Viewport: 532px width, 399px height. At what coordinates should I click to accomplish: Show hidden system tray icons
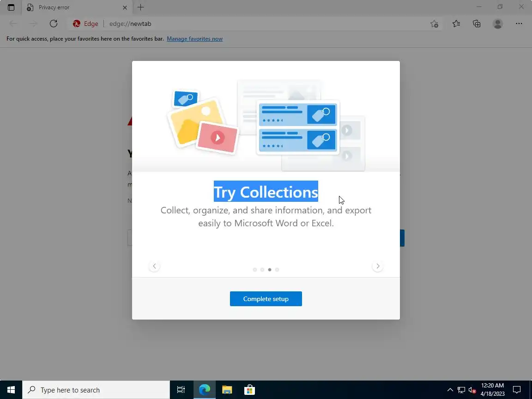tap(450, 390)
